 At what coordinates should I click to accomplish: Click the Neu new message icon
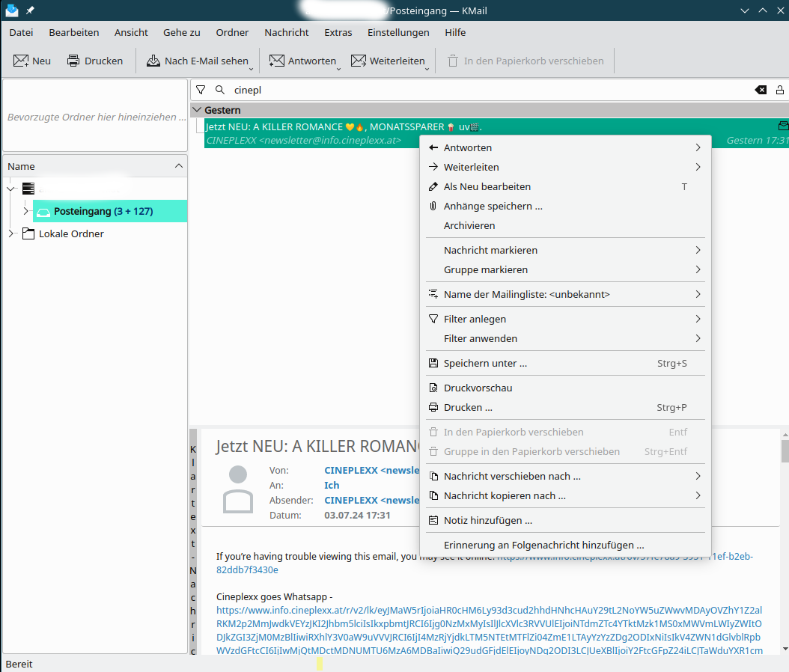[21, 61]
